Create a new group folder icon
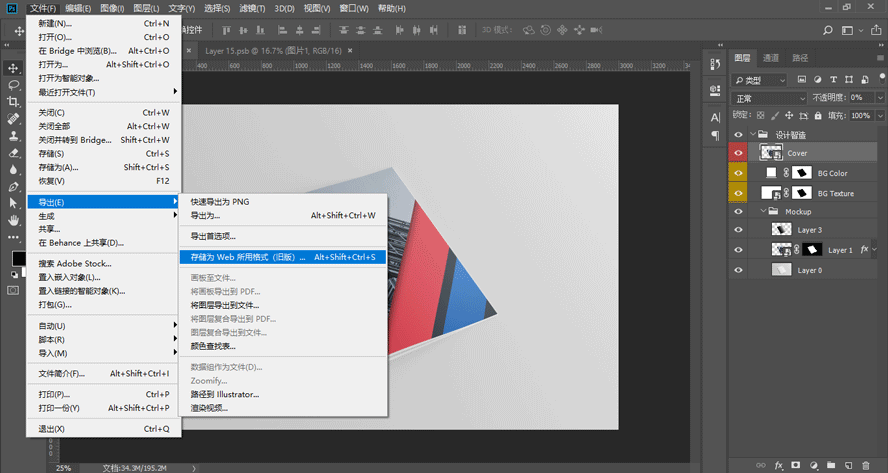This screenshot has width=888, height=473. (x=830, y=465)
